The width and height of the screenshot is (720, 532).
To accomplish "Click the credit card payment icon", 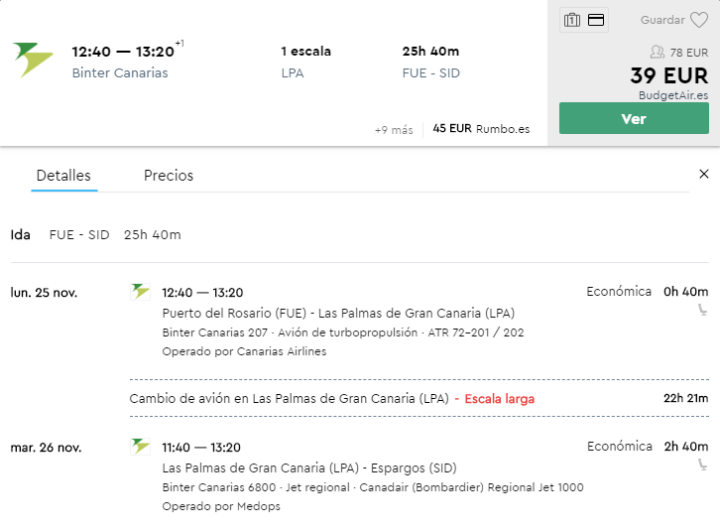I will 596,20.
